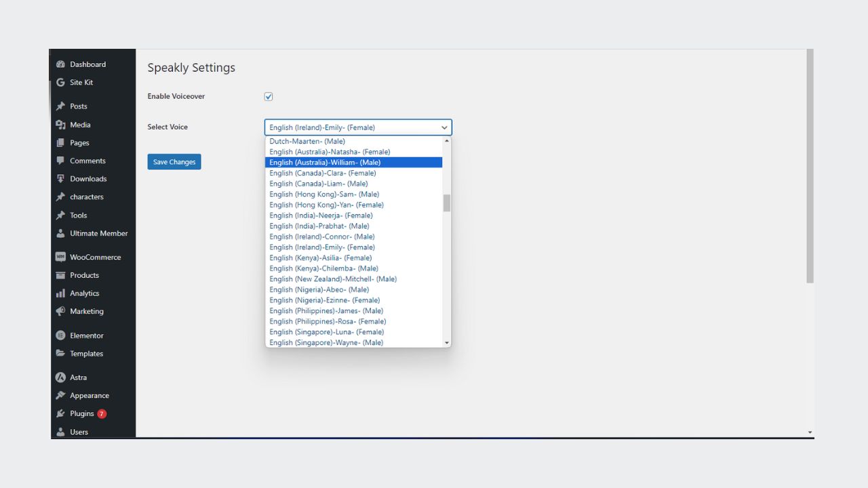
Task: Click the Downloads icon in sidebar
Action: tap(60, 179)
